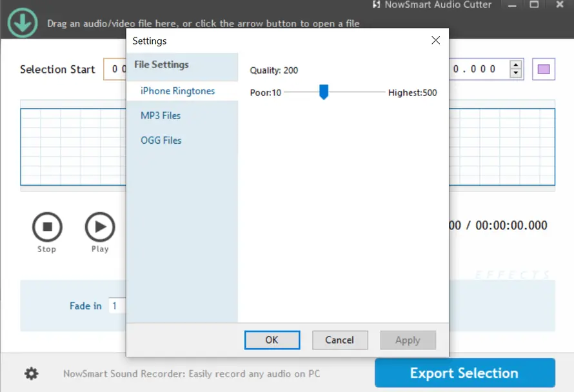
Task: Confirm changes with the OK button
Action: coord(272,340)
